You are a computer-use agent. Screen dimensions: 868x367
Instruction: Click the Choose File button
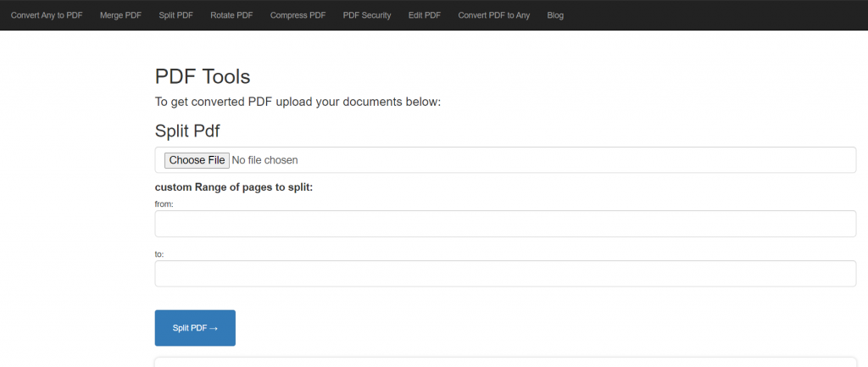pos(197,160)
